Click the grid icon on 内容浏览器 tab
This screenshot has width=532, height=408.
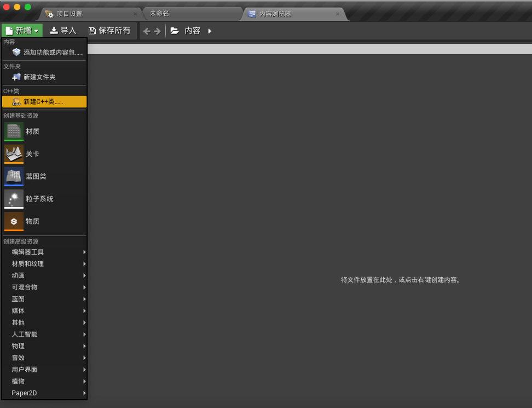tap(252, 14)
